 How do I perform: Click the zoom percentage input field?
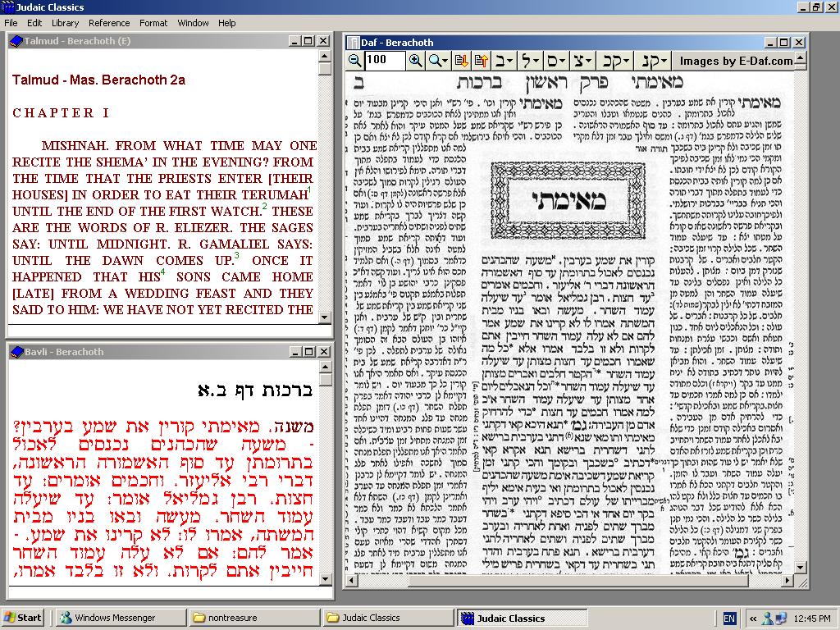pyautogui.click(x=385, y=61)
